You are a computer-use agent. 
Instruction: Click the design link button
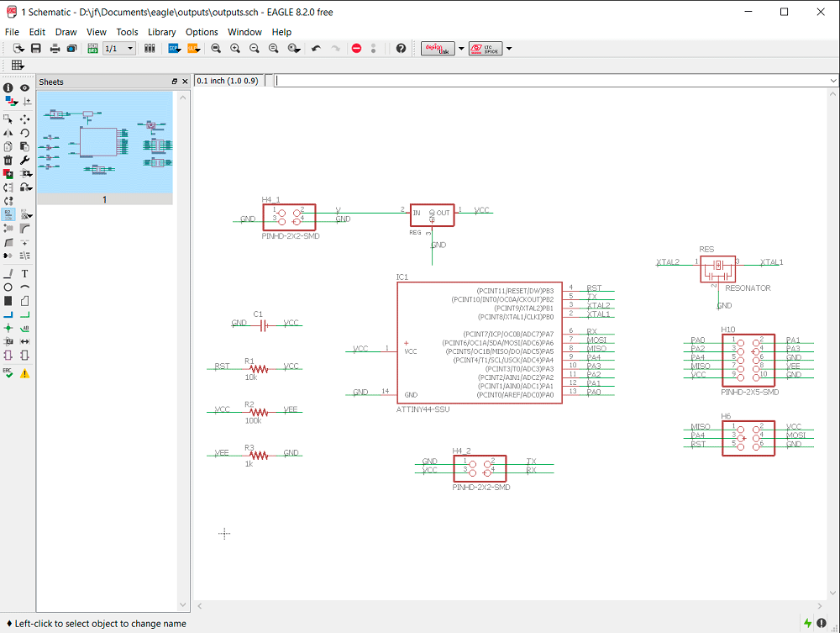click(438, 48)
